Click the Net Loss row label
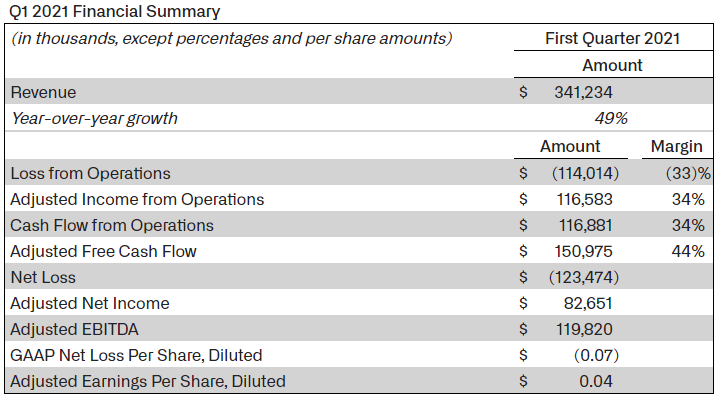723x400 pixels. point(43,277)
